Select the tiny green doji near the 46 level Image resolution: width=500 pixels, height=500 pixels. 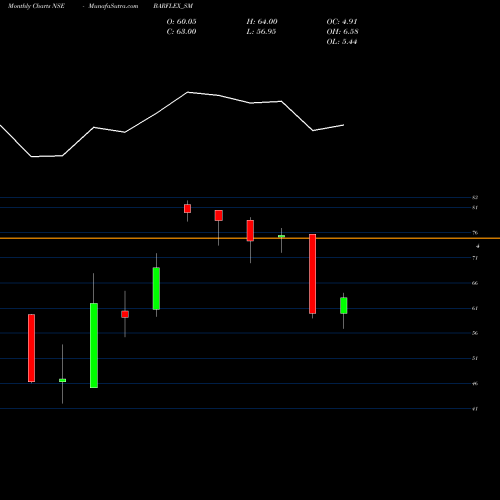coord(62,380)
